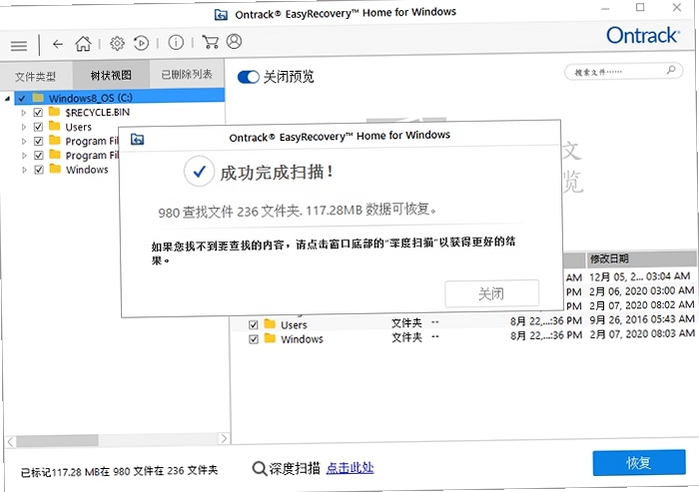Screen dimensions: 699x492
Task: Collapse the Windows8_OS (C:) node
Action: click(8, 98)
